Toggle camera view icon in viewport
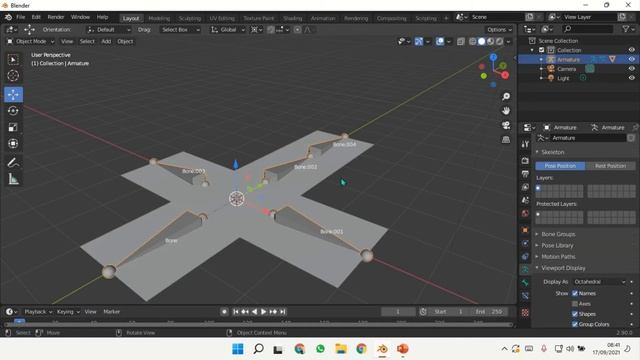The width and height of the screenshot is (640, 360). [506, 125]
